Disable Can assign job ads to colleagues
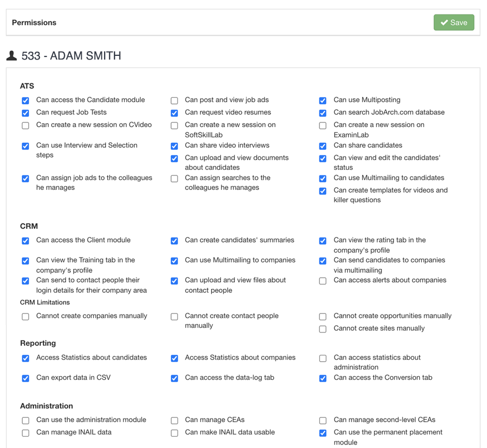 pyautogui.click(x=25, y=178)
